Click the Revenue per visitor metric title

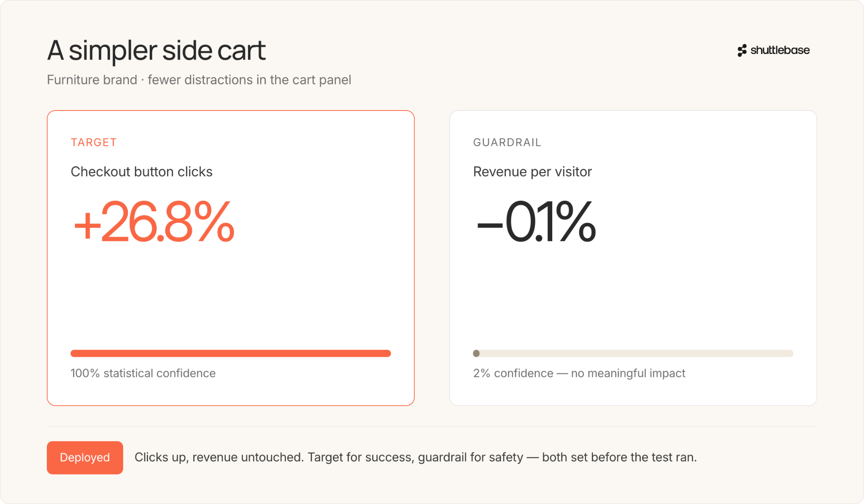(x=532, y=172)
